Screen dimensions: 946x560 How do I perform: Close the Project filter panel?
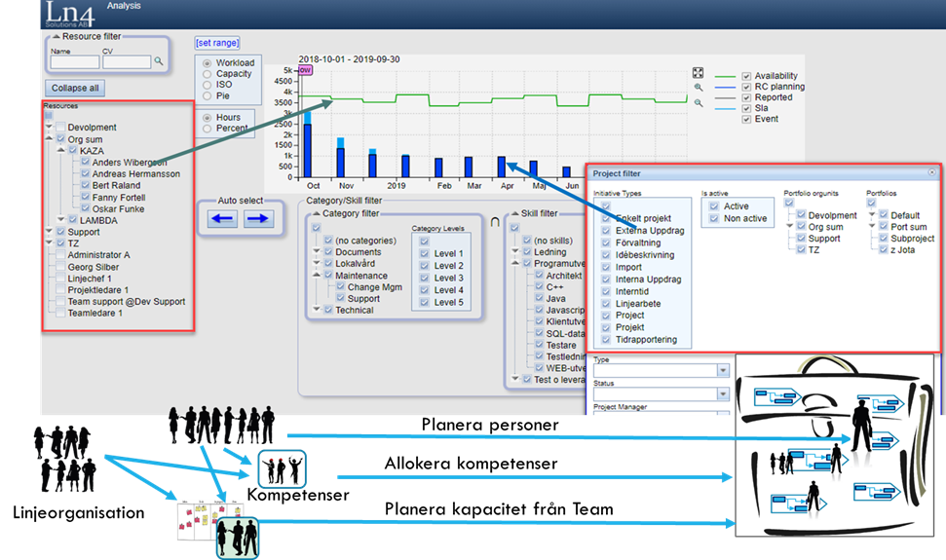point(931,172)
